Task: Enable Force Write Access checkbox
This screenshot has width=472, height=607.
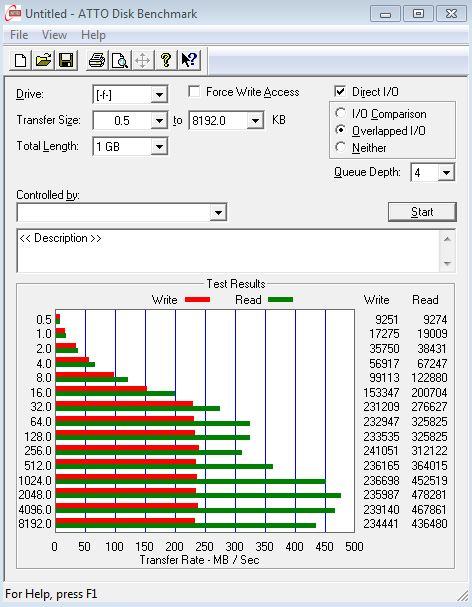Action: tap(194, 92)
